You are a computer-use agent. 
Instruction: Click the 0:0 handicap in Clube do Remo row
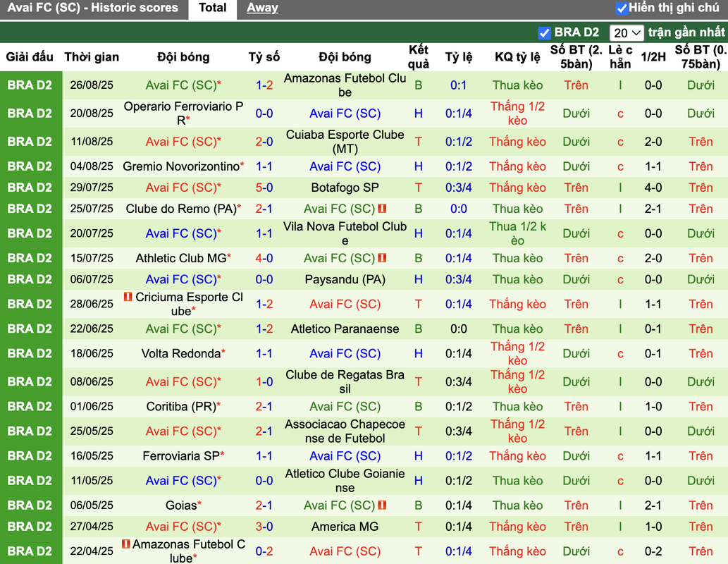coord(458,209)
